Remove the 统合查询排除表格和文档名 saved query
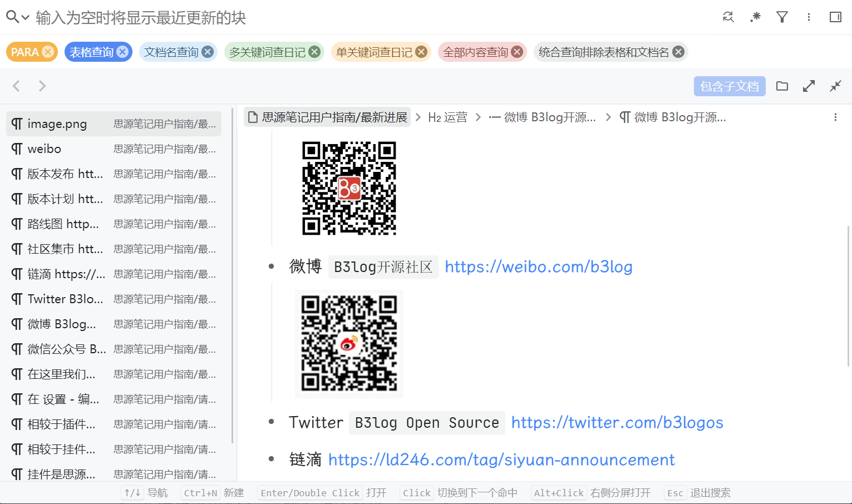852x504 pixels. pyautogui.click(x=678, y=52)
